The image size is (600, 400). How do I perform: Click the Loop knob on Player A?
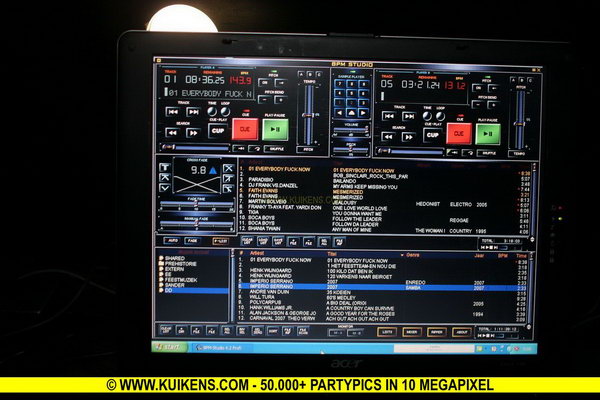(x=225, y=112)
